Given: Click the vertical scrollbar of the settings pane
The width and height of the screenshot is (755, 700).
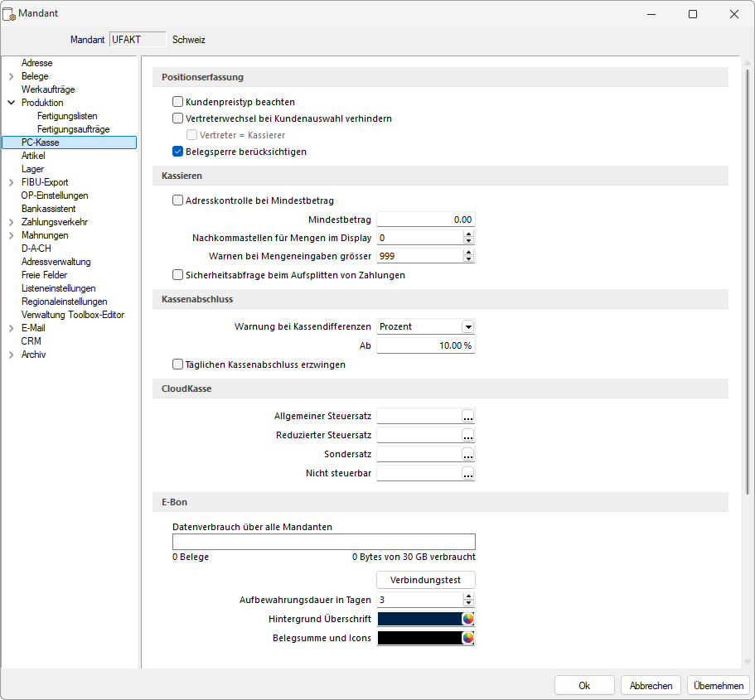Looking at the screenshot, I should [748, 282].
